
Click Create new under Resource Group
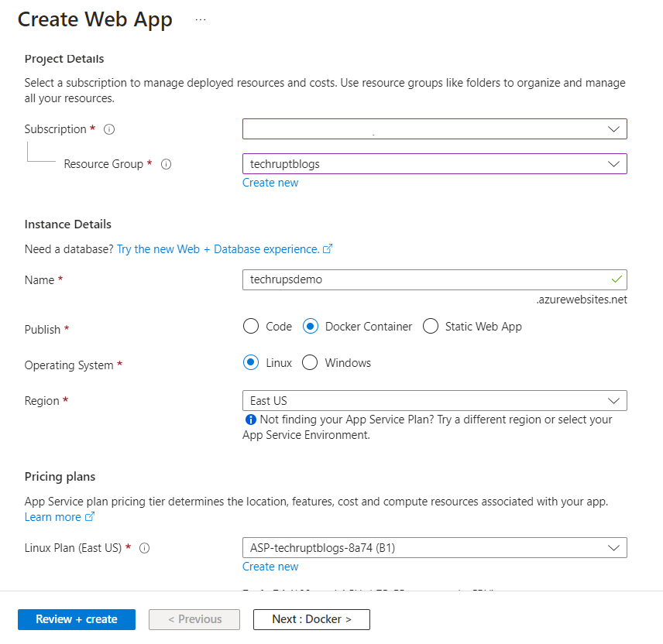pyautogui.click(x=270, y=183)
